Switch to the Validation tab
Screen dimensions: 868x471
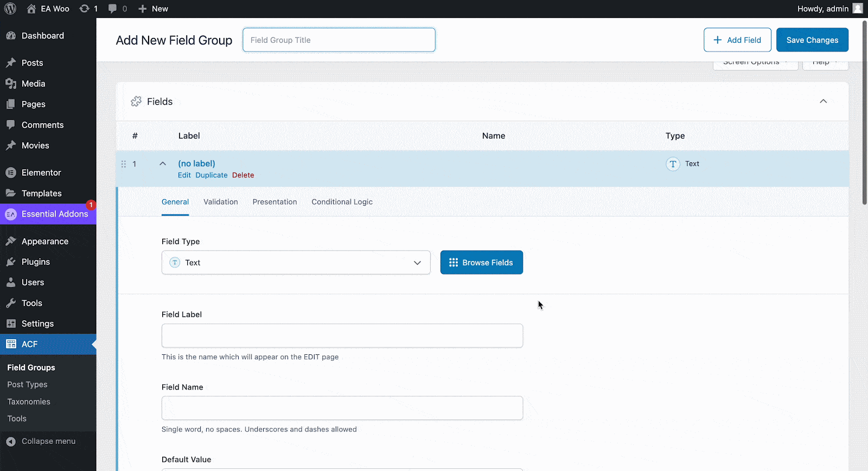coord(221,202)
